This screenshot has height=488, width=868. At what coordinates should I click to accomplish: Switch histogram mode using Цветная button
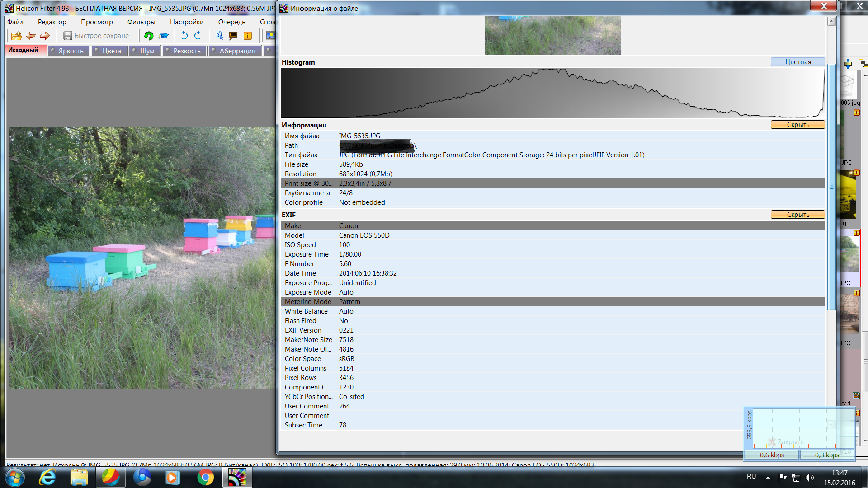(797, 62)
